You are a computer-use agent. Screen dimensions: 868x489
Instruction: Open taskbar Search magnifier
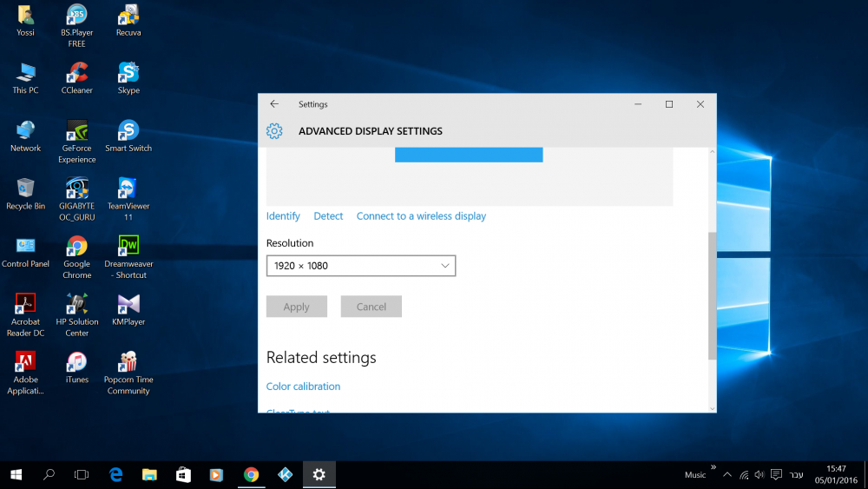pos(49,474)
